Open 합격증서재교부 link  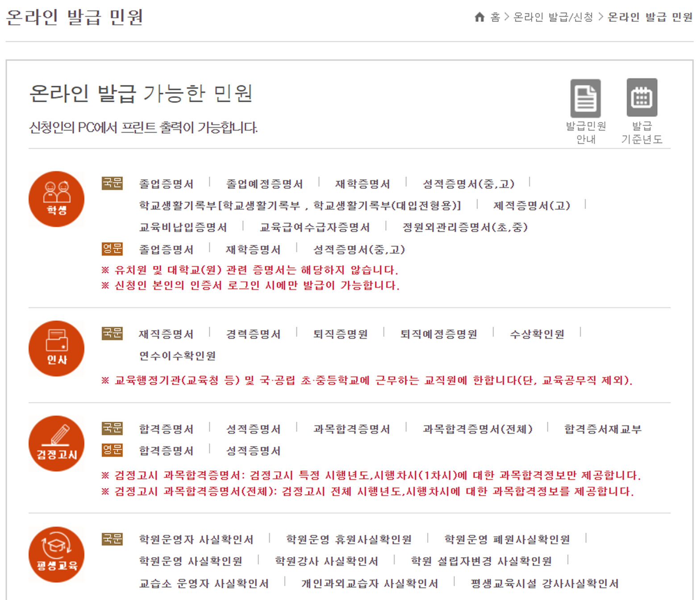[x=603, y=429]
